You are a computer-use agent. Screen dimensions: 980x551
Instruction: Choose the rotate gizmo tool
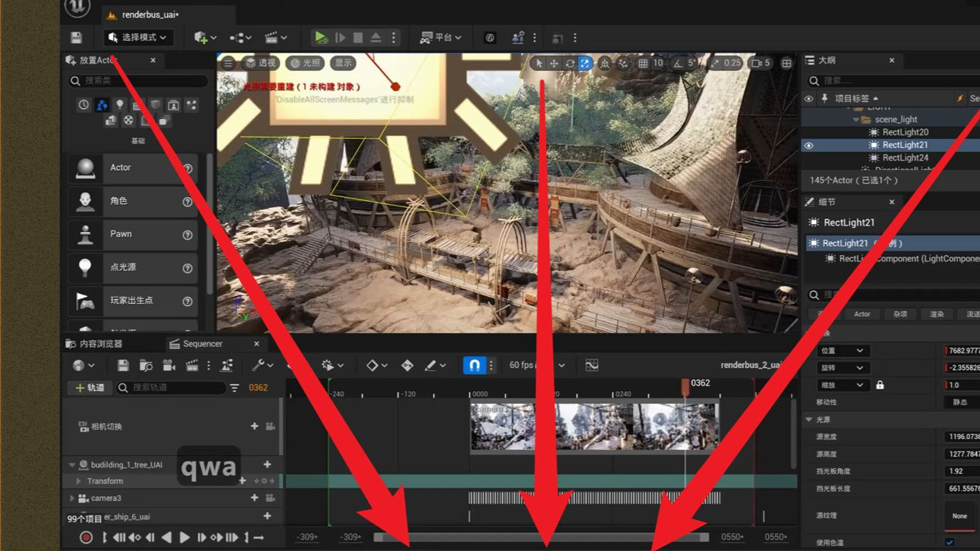click(x=569, y=63)
